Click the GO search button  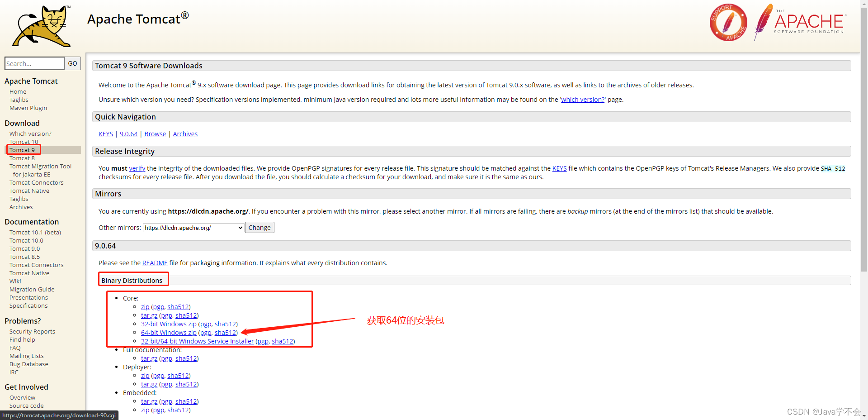click(x=72, y=63)
